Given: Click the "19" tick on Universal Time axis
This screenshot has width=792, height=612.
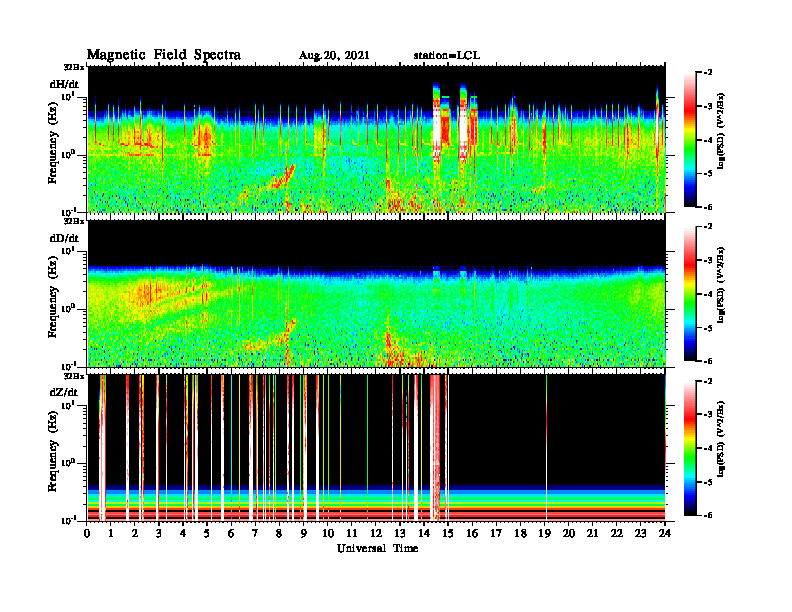Looking at the screenshot, I should pyautogui.click(x=544, y=533).
